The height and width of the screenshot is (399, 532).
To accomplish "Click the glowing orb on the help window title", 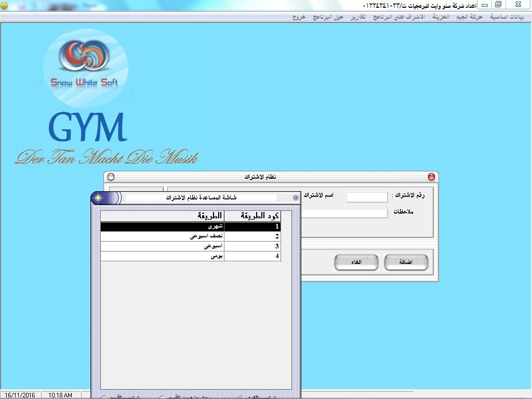I will (x=98, y=198).
